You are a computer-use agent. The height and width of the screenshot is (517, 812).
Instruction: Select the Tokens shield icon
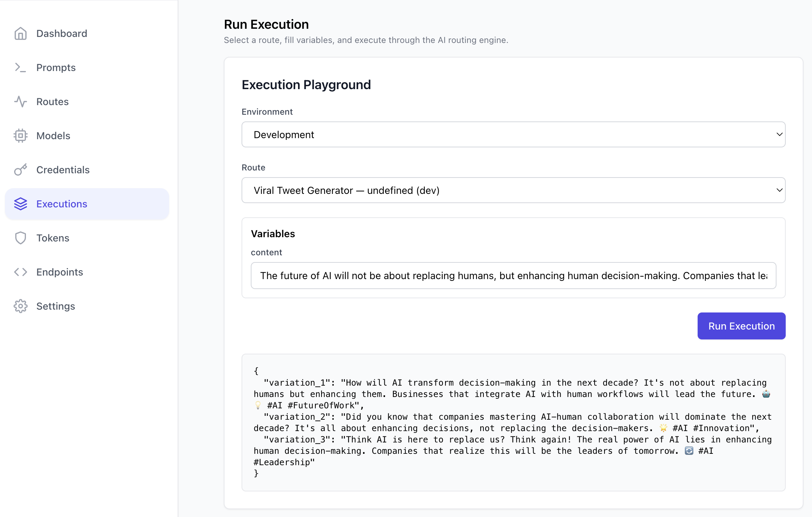coord(21,238)
